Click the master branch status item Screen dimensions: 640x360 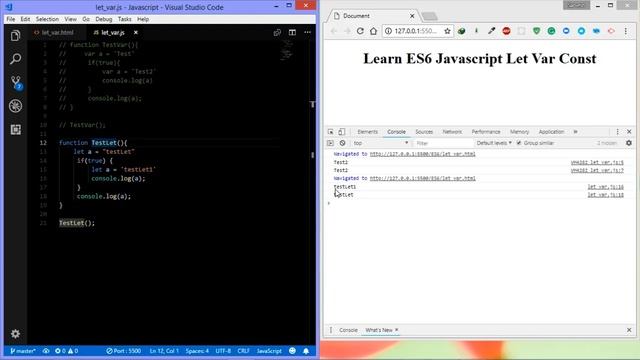click(23, 351)
